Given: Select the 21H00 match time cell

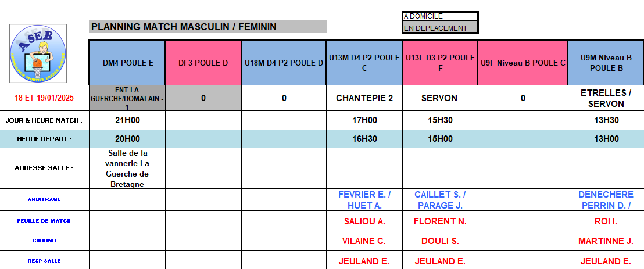Looking at the screenshot, I should click(x=127, y=120).
